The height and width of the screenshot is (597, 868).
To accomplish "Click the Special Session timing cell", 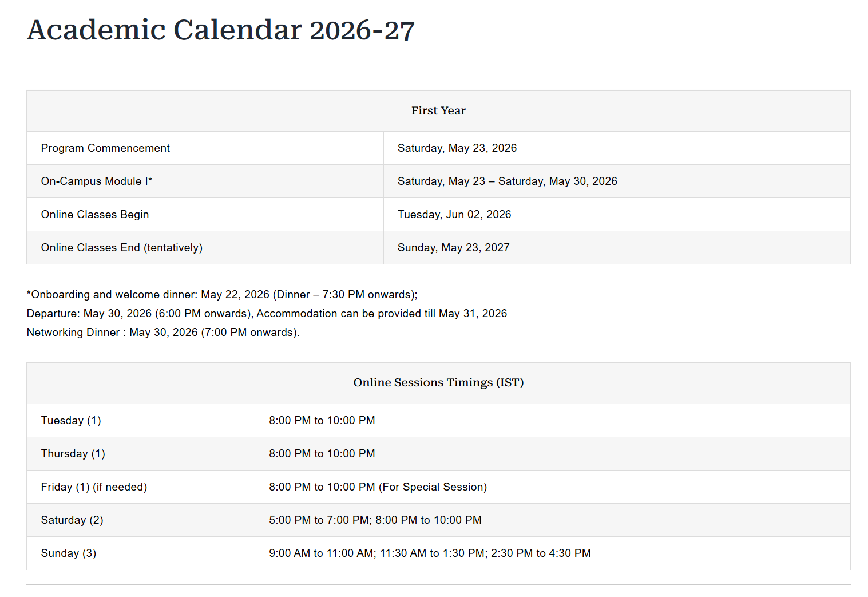I will coord(378,487).
